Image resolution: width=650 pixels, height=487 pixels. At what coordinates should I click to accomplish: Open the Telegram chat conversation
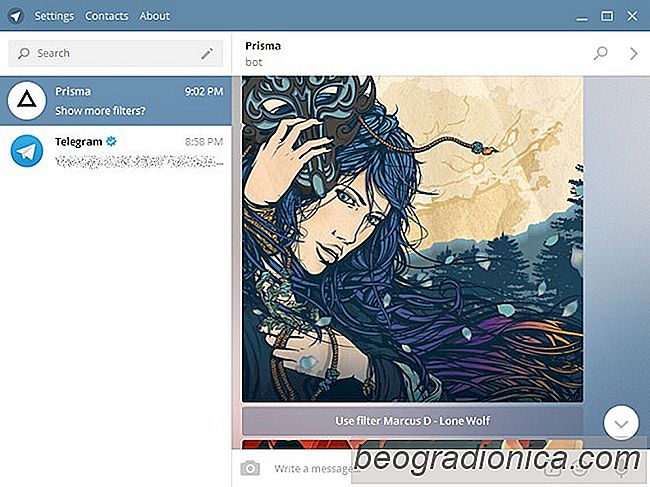pos(116,151)
